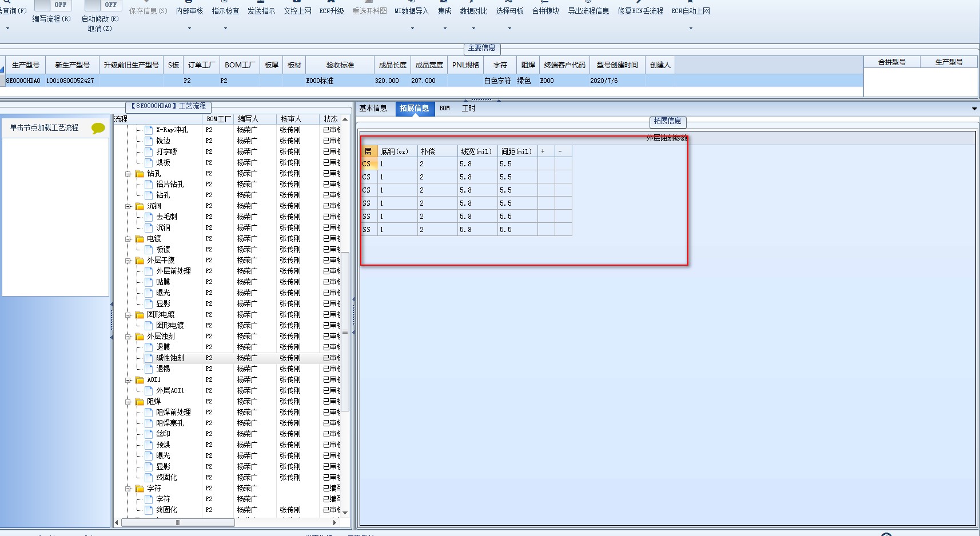Image resolution: width=980 pixels, height=536 pixels.
Task: Click the folder icon beside 外层干膜
Action: click(140, 260)
